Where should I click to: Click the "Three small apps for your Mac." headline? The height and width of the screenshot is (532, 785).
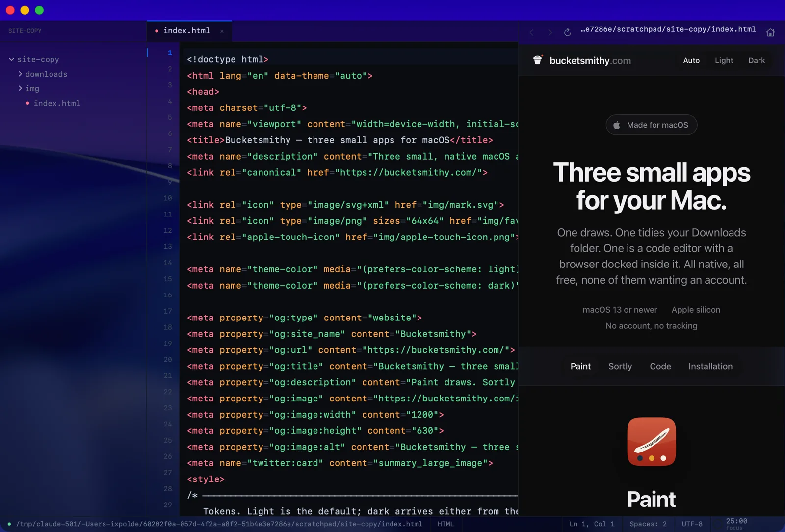coord(652,186)
